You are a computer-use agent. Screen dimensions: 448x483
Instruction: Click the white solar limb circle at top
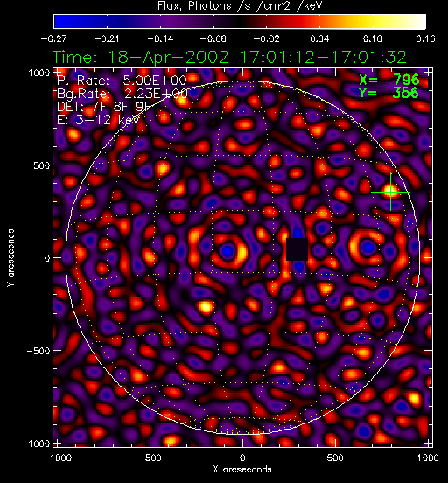(242, 81)
